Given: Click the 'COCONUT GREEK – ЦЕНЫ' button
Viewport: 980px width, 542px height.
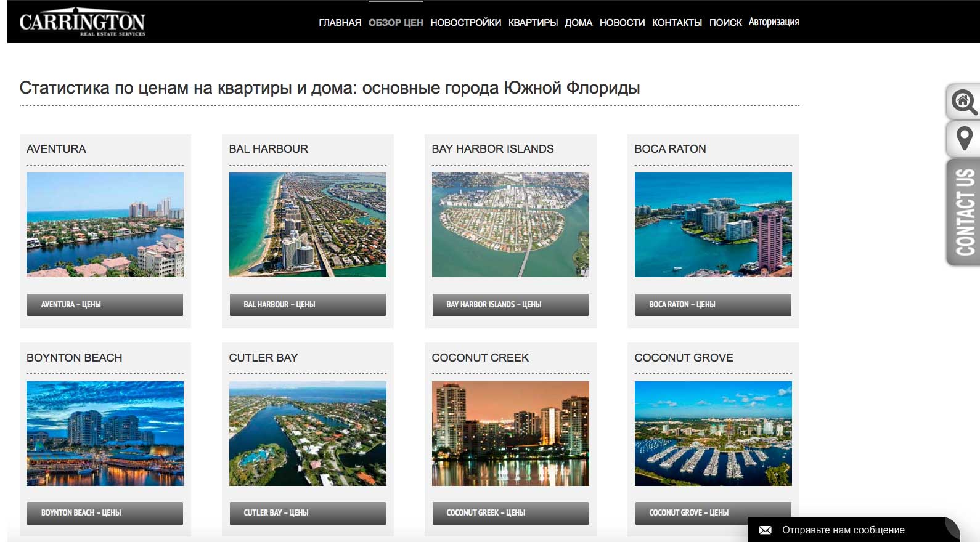Looking at the screenshot, I should 510,513.
